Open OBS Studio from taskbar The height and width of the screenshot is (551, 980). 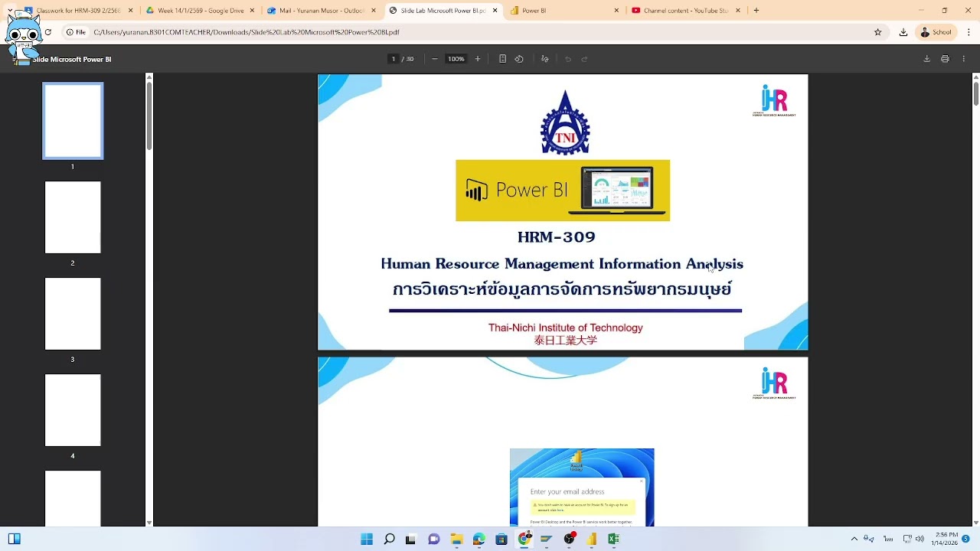click(569, 539)
